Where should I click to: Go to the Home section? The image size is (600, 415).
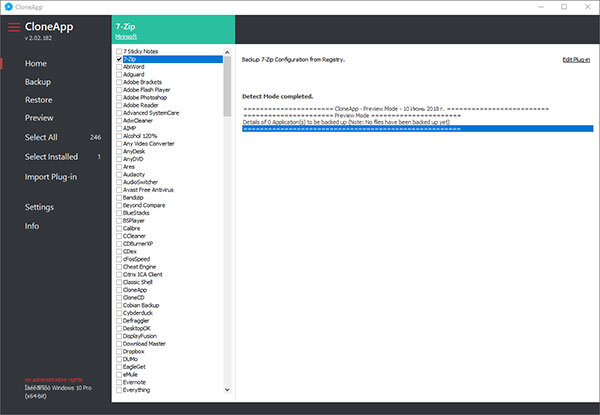coord(36,63)
